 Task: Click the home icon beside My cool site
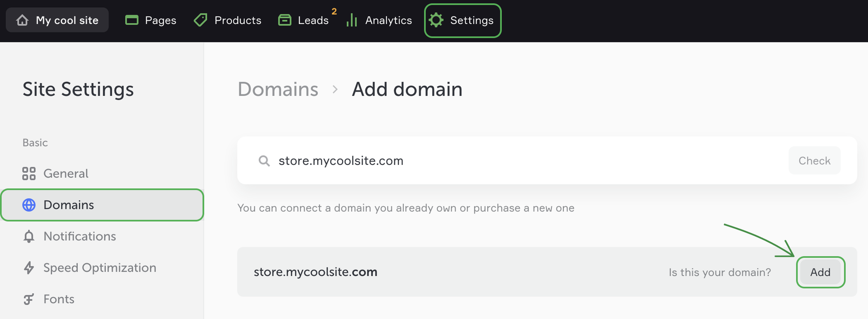[x=22, y=20]
